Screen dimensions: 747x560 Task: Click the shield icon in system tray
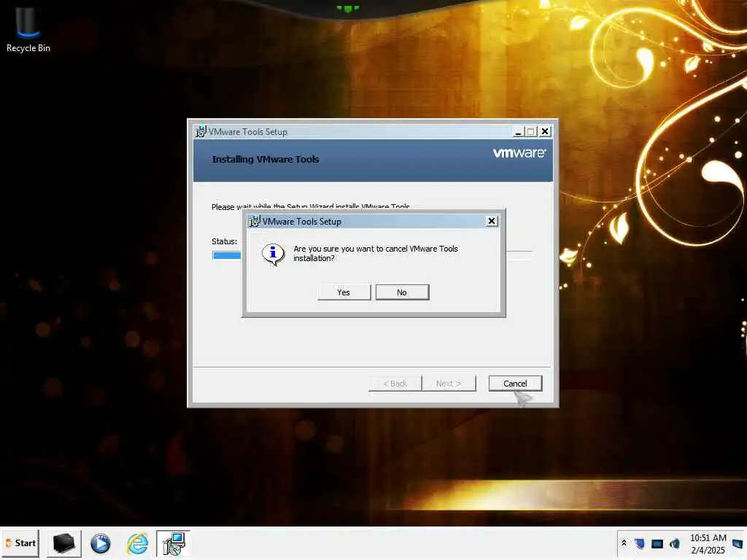[x=640, y=543]
